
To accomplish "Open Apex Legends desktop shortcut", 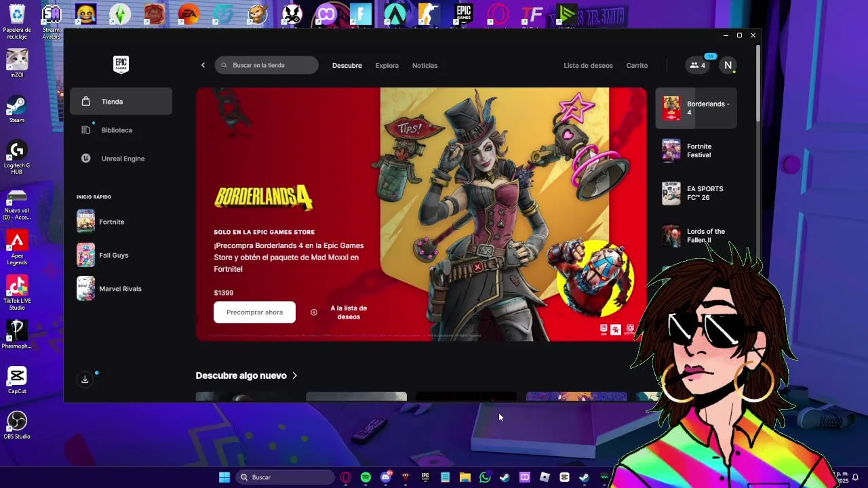I will tap(17, 248).
